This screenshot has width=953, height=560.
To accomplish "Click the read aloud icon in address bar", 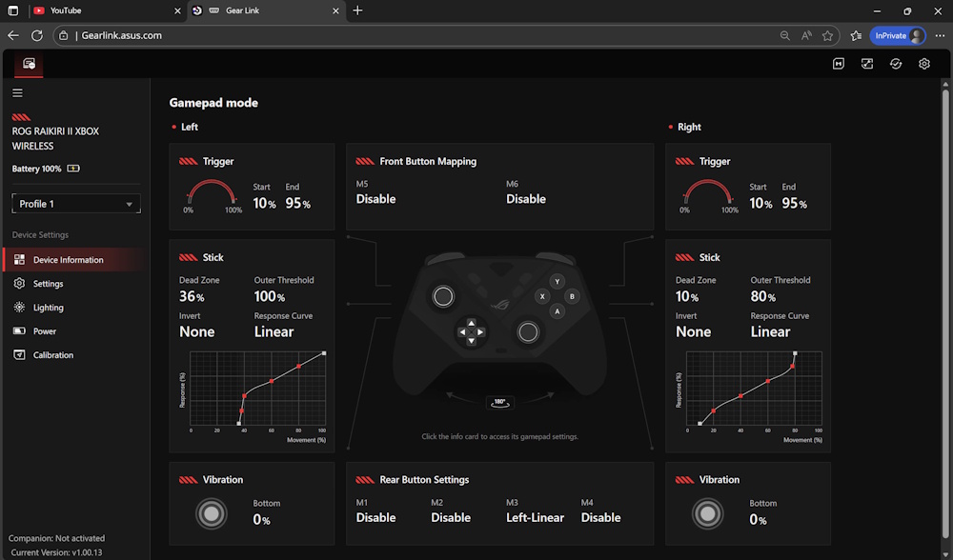I will coord(806,36).
